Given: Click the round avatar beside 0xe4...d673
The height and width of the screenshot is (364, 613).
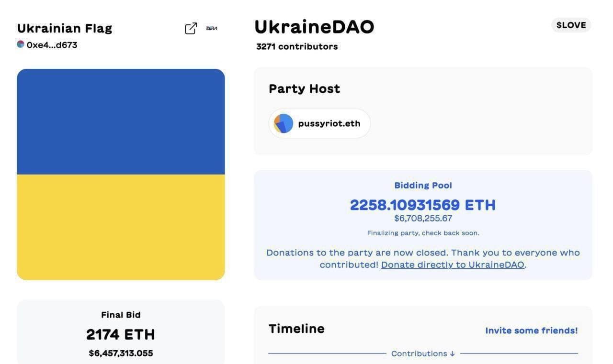Looking at the screenshot, I should 21,44.
